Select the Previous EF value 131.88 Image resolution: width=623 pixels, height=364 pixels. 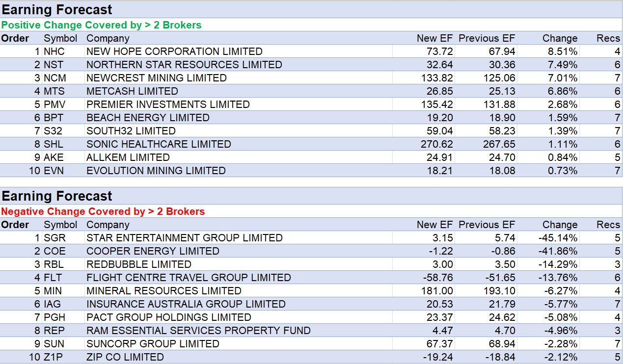tap(499, 104)
